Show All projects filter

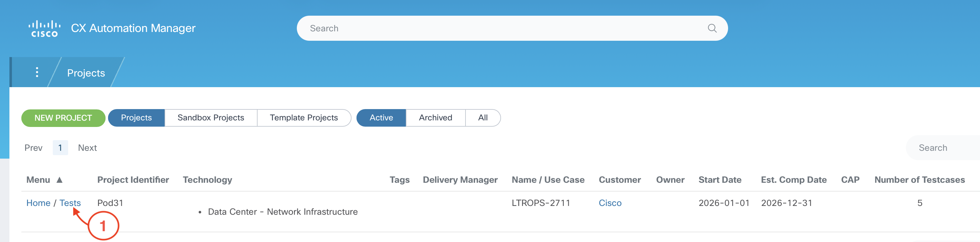[x=482, y=118]
